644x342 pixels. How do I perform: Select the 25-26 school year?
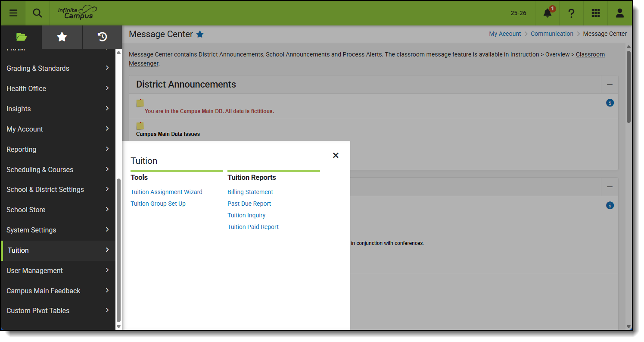518,13
